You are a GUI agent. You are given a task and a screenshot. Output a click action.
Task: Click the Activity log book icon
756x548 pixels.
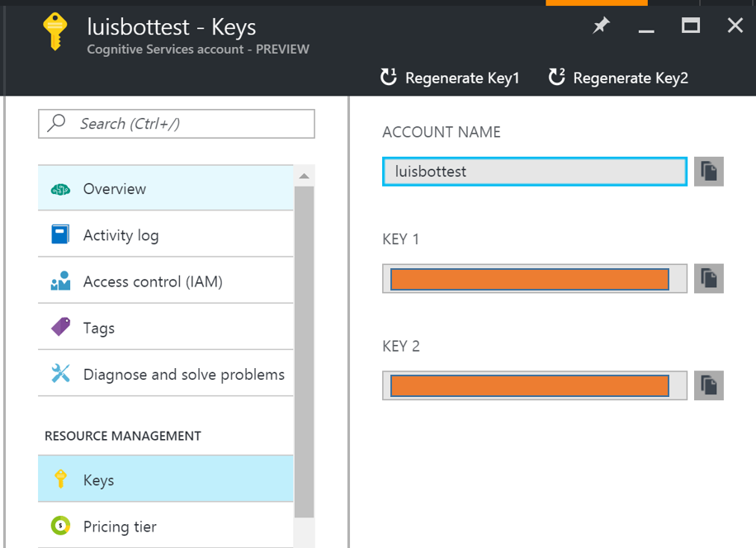(60, 235)
